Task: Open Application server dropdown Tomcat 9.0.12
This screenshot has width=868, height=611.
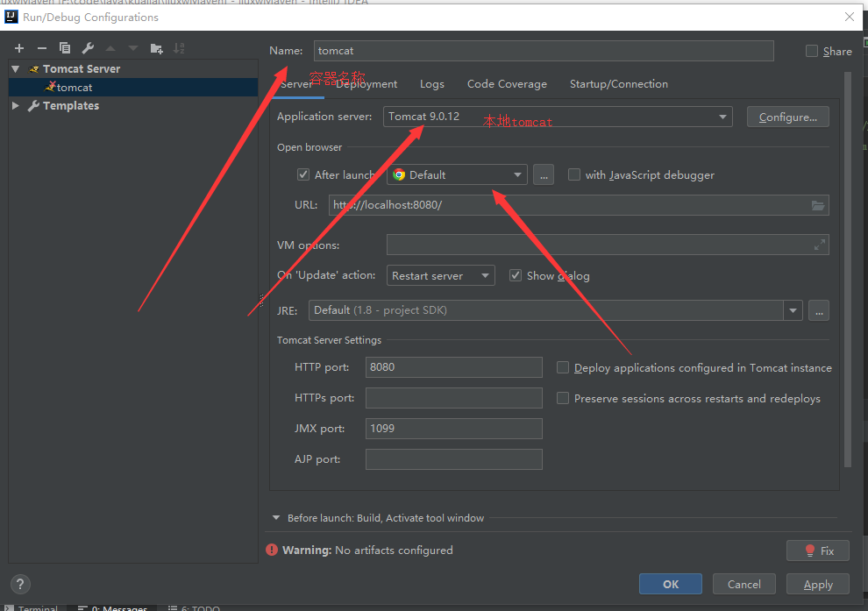Action: tap(558, 117)
